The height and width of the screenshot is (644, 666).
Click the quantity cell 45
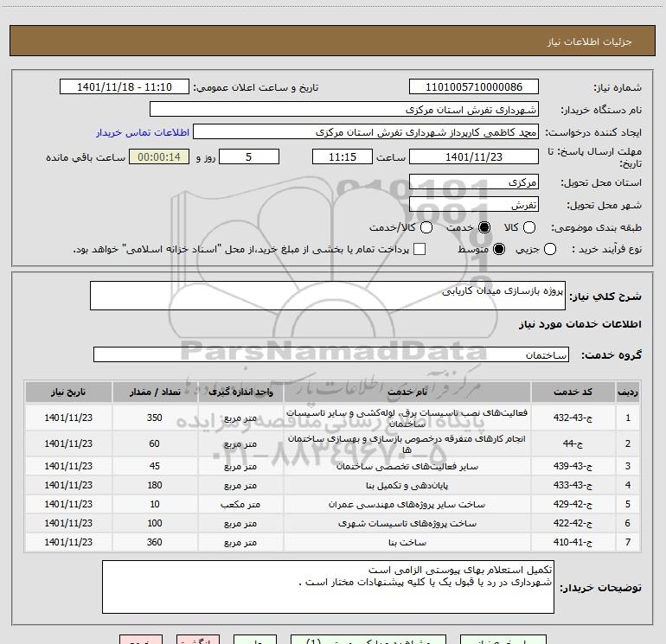click(x=155, y=466)
